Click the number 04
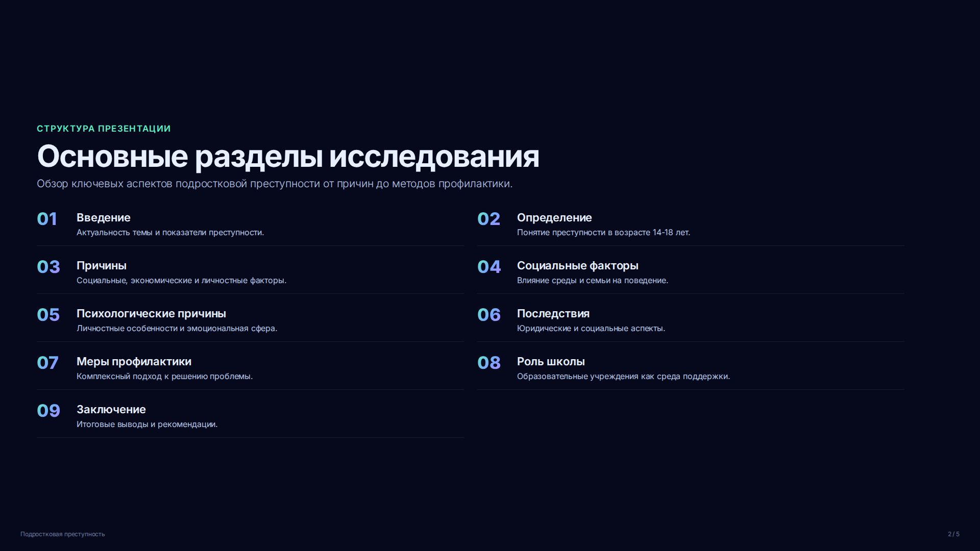This screenshot has width=980, height=551. pos(489,267)
